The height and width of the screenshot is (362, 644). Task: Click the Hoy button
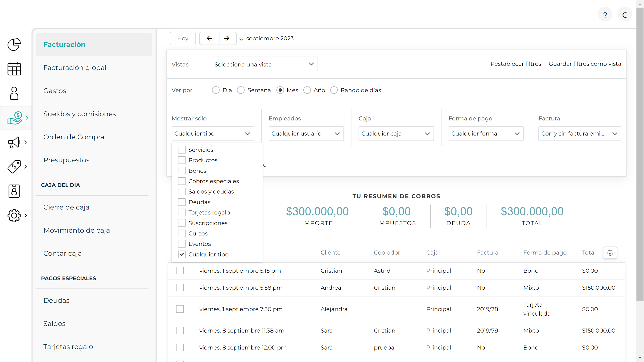183,38
